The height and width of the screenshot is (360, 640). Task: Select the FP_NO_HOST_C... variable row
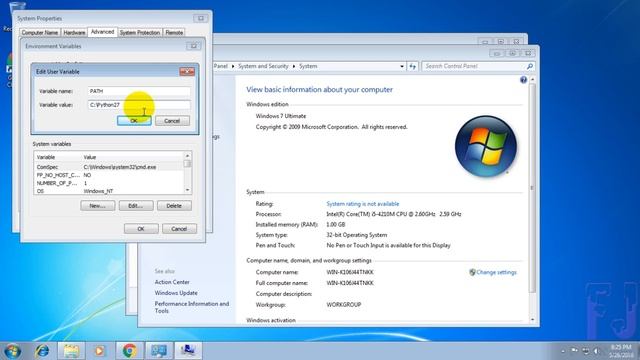(109, 175)
